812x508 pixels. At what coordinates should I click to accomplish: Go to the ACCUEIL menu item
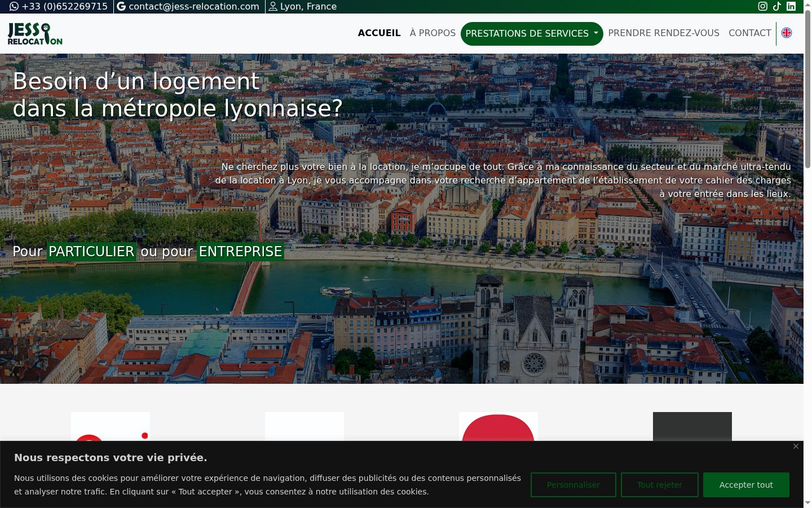coord(379,33)
